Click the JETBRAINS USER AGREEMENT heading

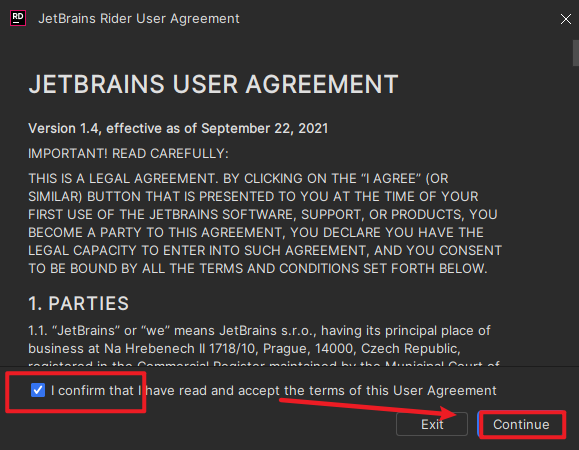[213, 84]
